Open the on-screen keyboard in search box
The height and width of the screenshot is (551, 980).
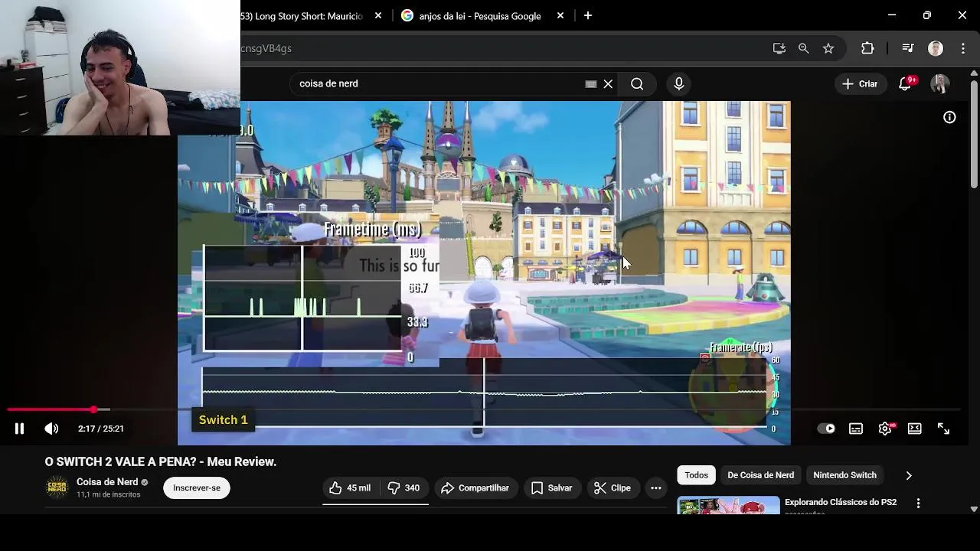[591, 83]
